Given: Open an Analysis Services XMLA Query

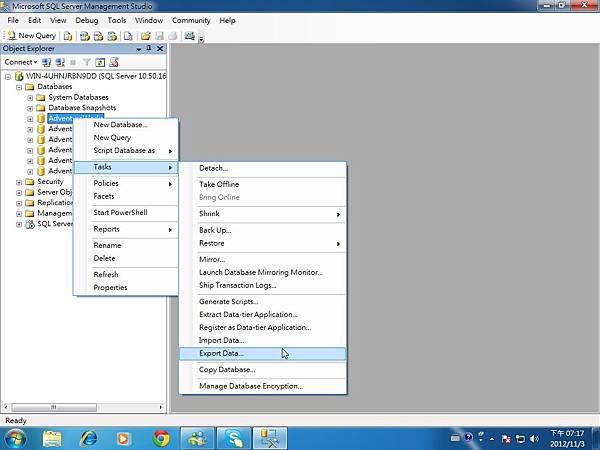Looking at the screenshot, I should (112, 36).
